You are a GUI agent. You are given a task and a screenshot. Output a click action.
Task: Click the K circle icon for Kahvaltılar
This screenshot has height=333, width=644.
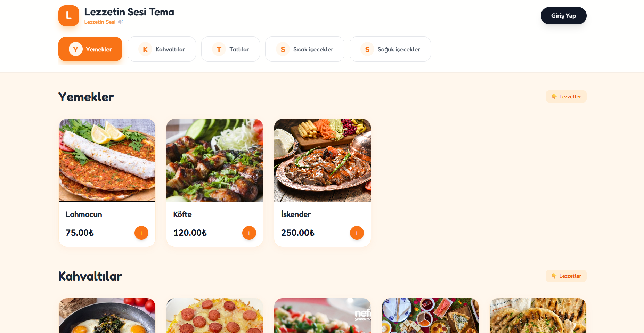tap(145, 49)
